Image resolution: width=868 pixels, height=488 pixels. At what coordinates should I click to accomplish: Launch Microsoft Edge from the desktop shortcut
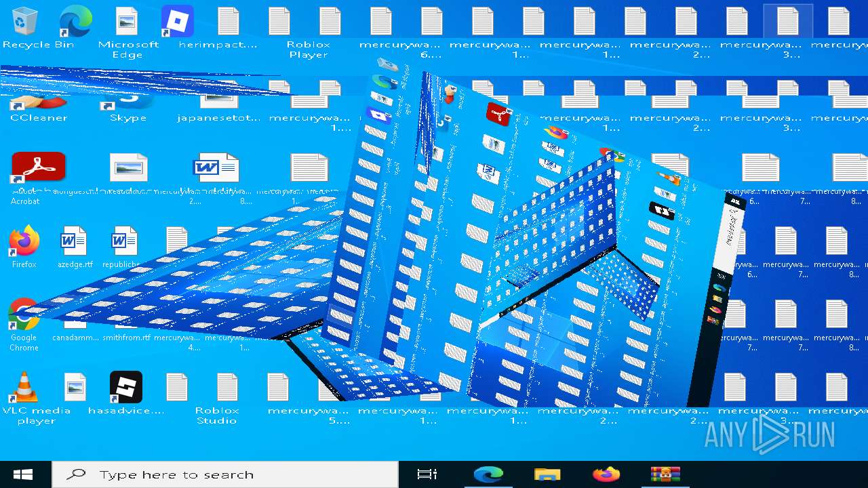75,22
